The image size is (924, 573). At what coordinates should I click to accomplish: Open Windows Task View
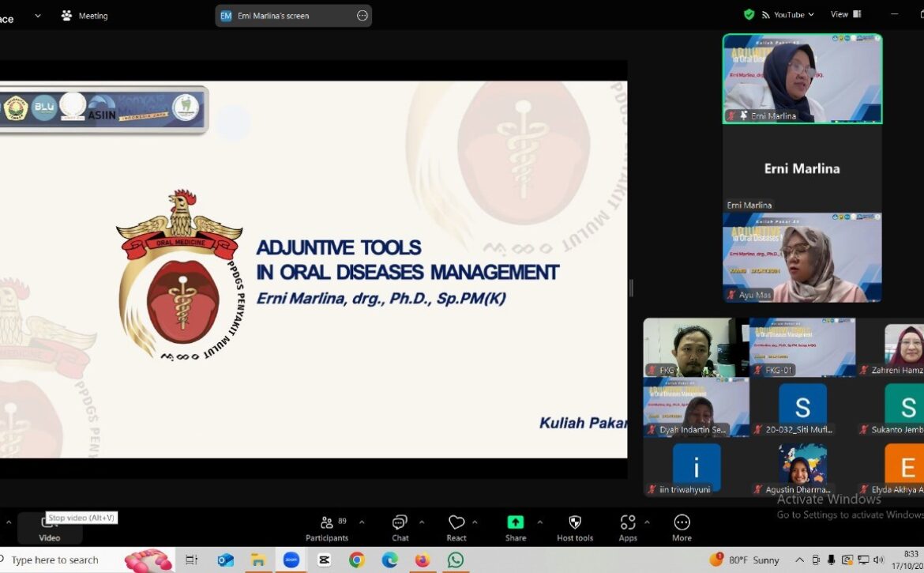pos(191,560)
